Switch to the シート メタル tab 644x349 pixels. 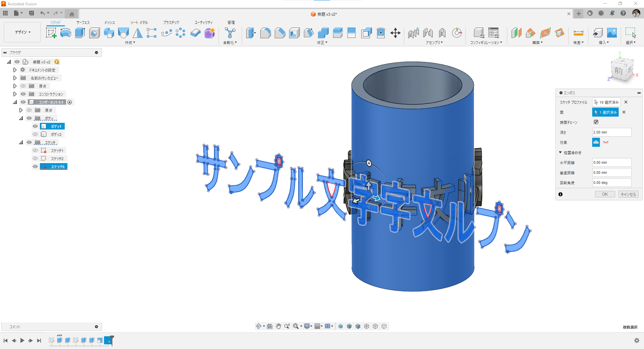(139, 22)
